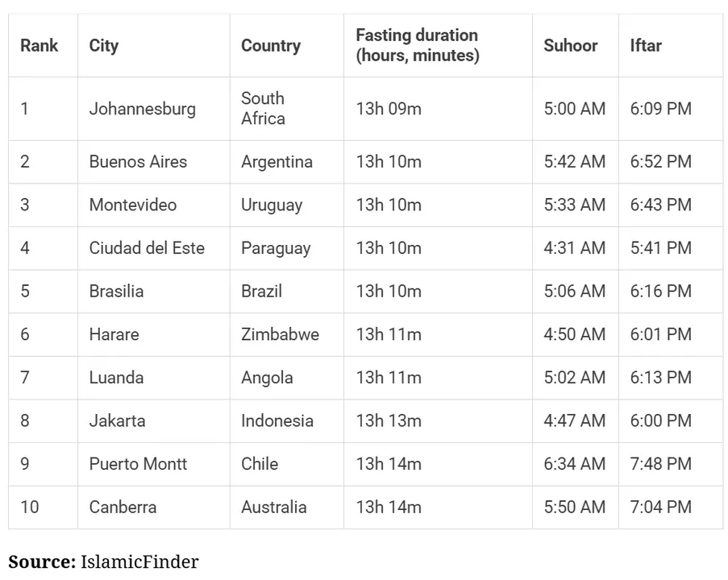Screen dimensions: 728x580
Task: Click the Iftar column header
Action: [646, 45]
